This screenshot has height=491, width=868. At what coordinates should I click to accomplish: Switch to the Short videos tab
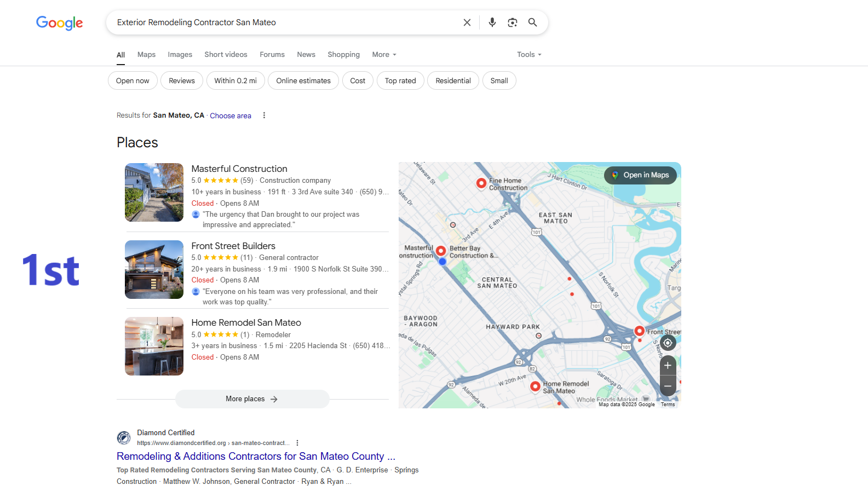pyautogui.click(x=226, y=55)
